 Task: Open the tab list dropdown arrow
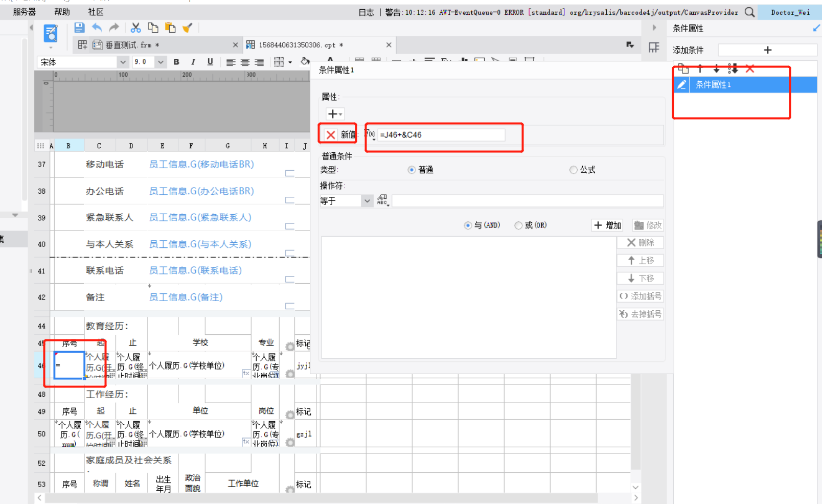pos(630,45)
